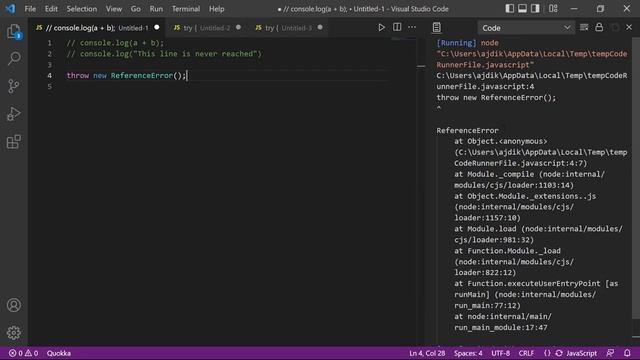Change the UTF-8 encoding
The image size is (640, 360).
(500, 353)
